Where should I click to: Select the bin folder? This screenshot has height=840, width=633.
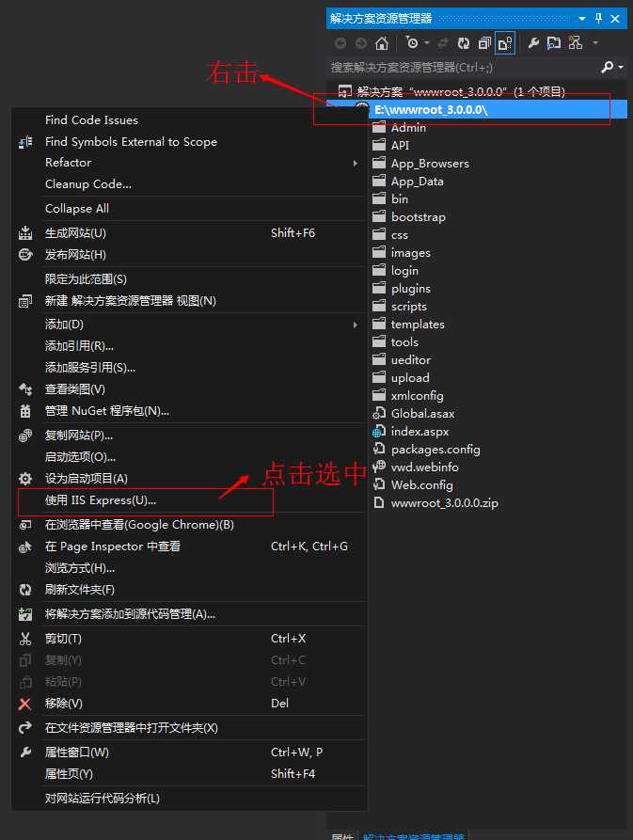(x=400, y=198)
